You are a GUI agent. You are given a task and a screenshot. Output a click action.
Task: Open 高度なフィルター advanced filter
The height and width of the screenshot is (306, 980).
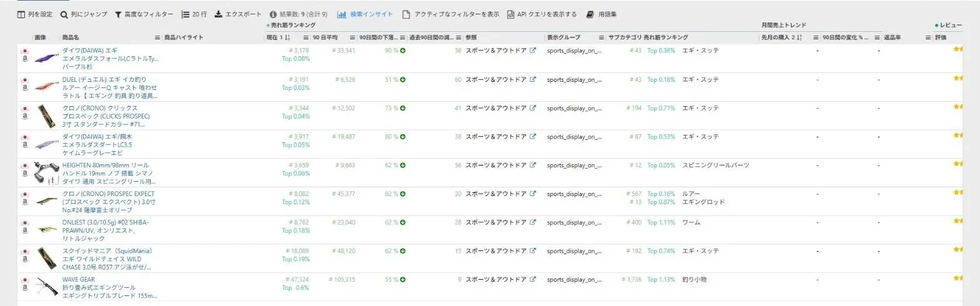pyautogui.click(x=144, y=14)
